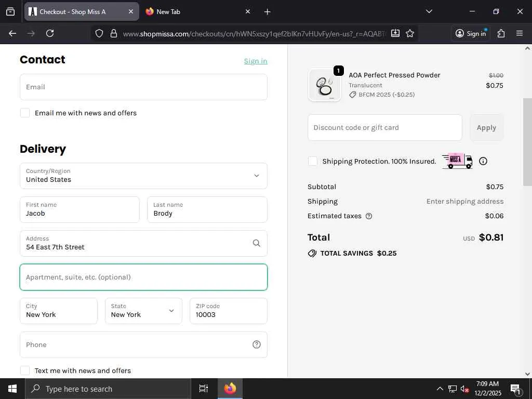532x399 pixels.
Task: Open estimated taxes help icon
Action: coord(369,216)
